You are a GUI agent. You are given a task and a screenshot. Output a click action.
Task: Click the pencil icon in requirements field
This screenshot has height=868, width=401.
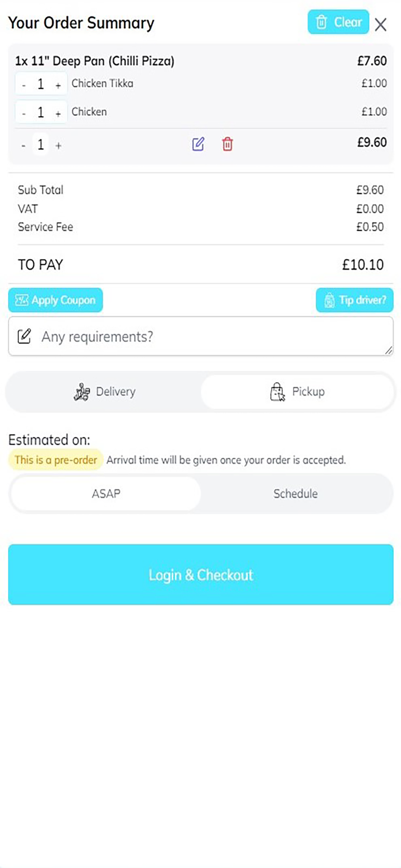24,336
